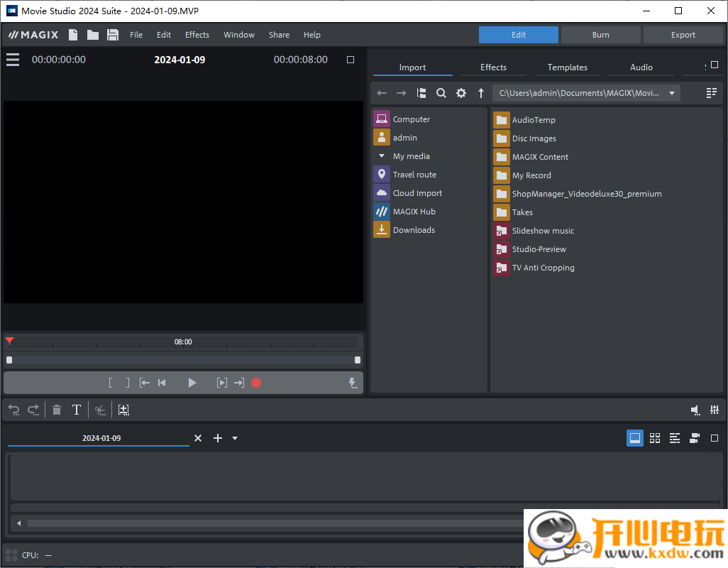728x568 pixels.
Task: Show the folder tree view icon
Action: point(421,93)
